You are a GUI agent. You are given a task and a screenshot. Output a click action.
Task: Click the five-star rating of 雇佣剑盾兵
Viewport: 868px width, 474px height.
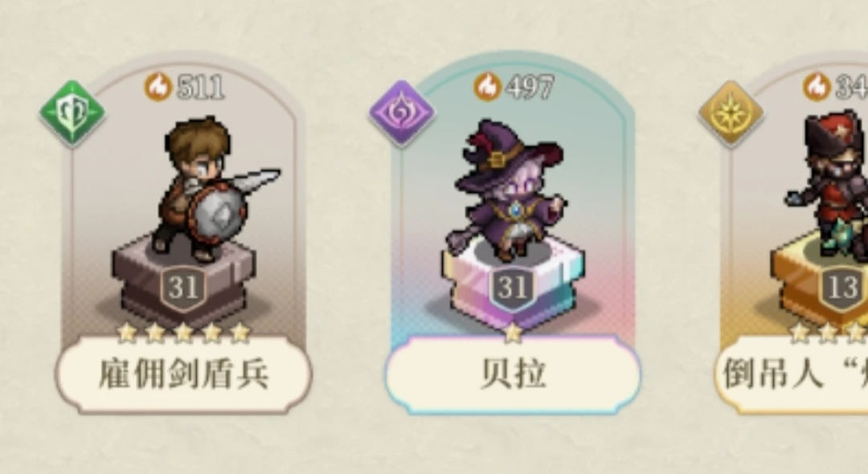coord(184,333)
